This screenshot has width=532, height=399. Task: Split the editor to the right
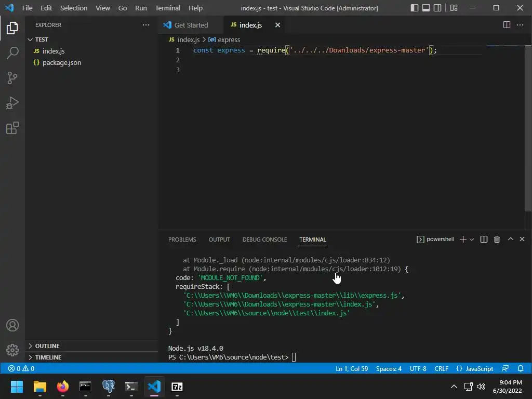[507, 25]
